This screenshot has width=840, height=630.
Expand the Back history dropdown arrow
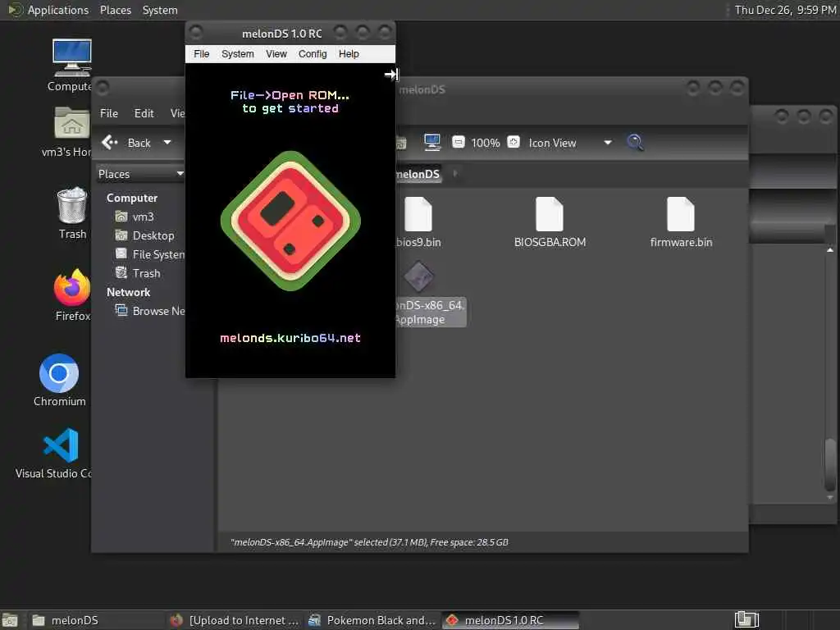click(167, 143)
